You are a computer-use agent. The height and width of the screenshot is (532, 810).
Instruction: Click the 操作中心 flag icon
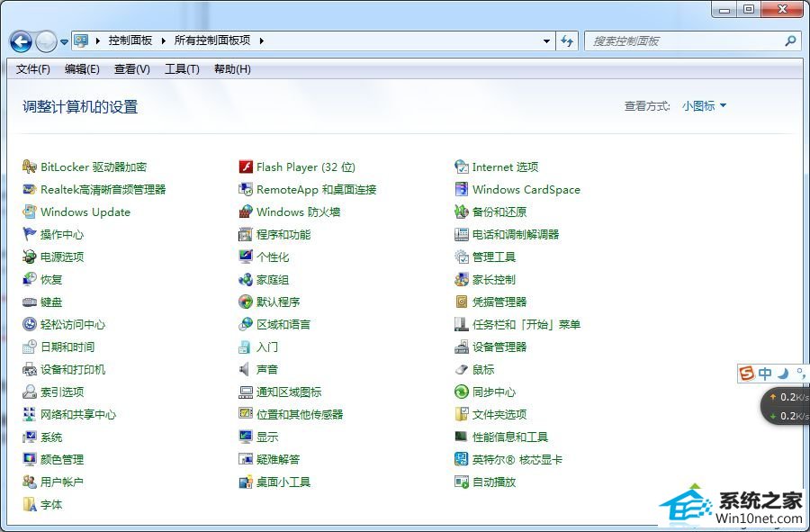pyautogui.click(x=30, y=234)
